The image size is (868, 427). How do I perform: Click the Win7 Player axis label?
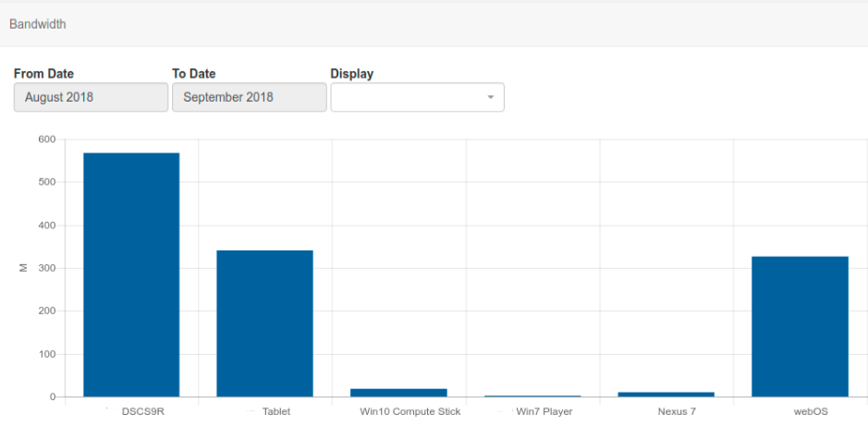coord(544,411)
